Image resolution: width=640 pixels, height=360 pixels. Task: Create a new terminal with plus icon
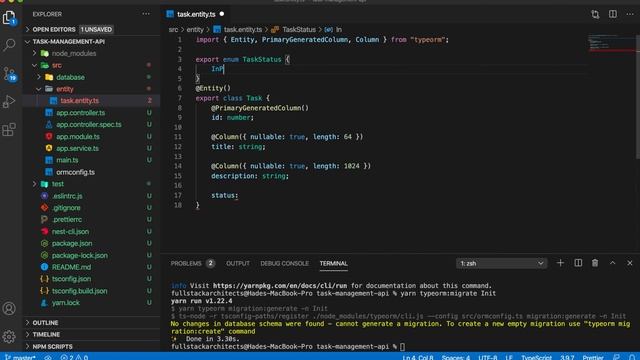560,263
